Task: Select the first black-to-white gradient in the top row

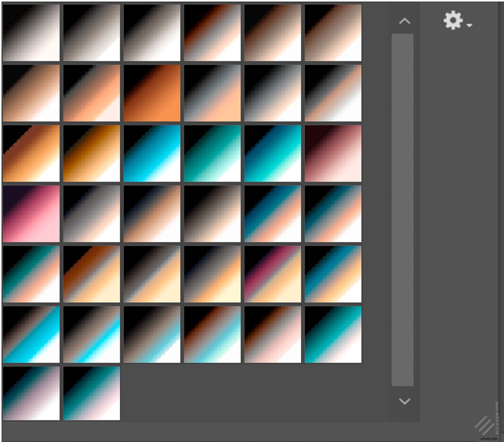Action: 31,33
